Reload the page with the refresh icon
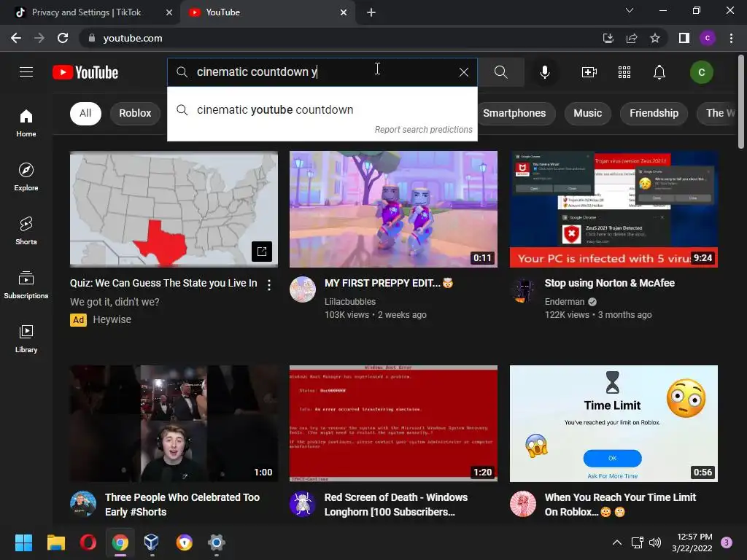The height and width of the screenshot is (560, 747). [63, 38]
